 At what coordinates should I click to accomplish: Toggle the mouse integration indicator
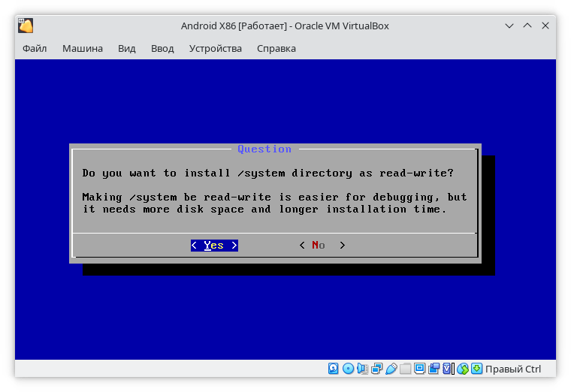[463, 369]
